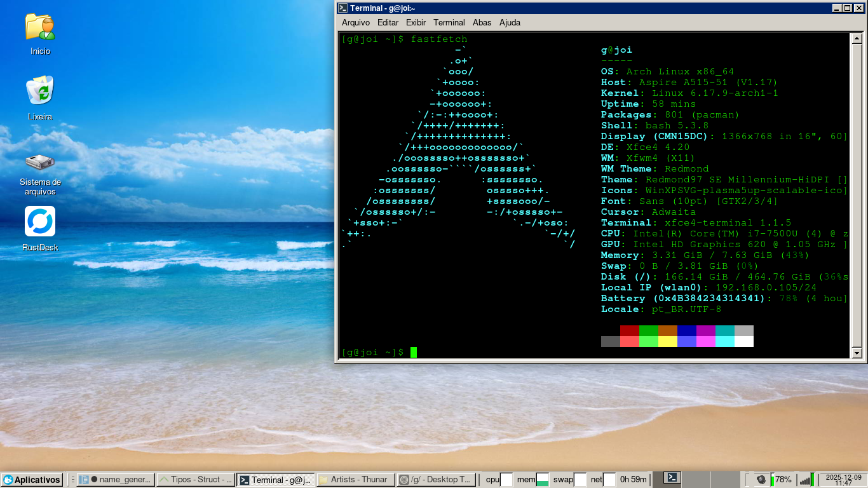The image size is (868, 488).
Task: Click the "Display (CMN15DC)" line
Action: [x=725, y=137]
